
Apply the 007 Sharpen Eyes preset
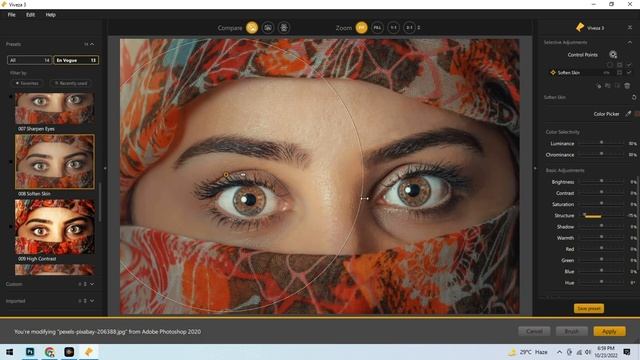point(55,108)
